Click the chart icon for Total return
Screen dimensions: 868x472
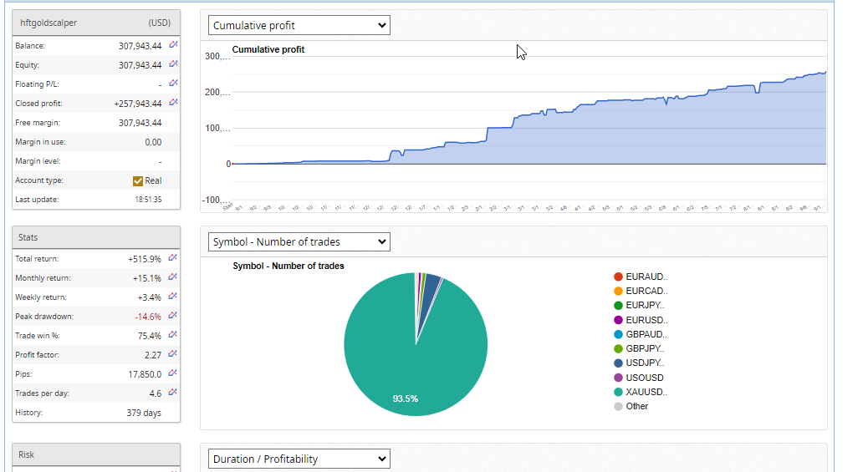pyautogui.click(x=173, y=258)
